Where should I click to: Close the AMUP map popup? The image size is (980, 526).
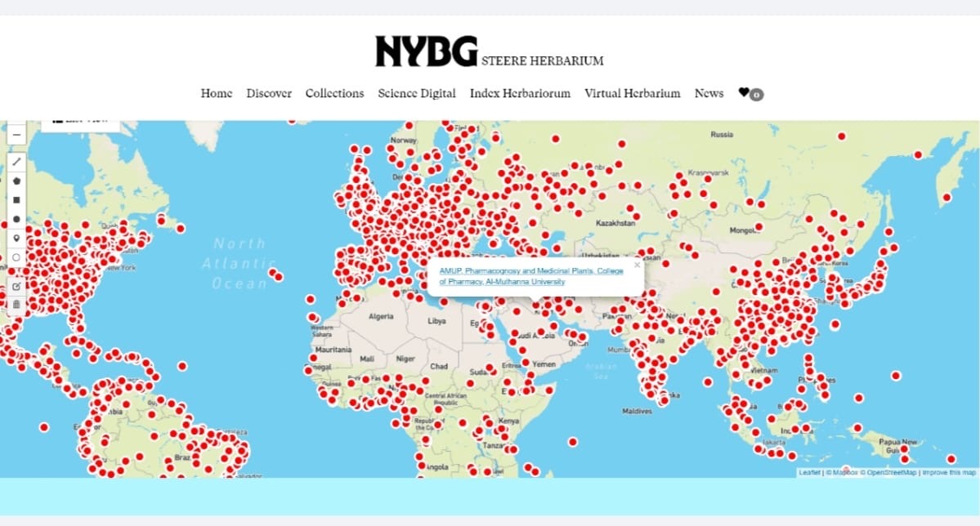coord(637,265)
